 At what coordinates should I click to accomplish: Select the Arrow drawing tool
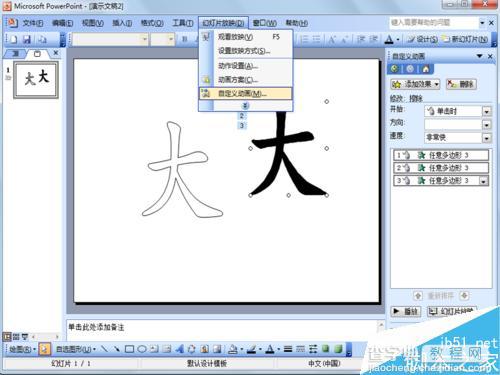pyautogui.click(x=117, y=349)
